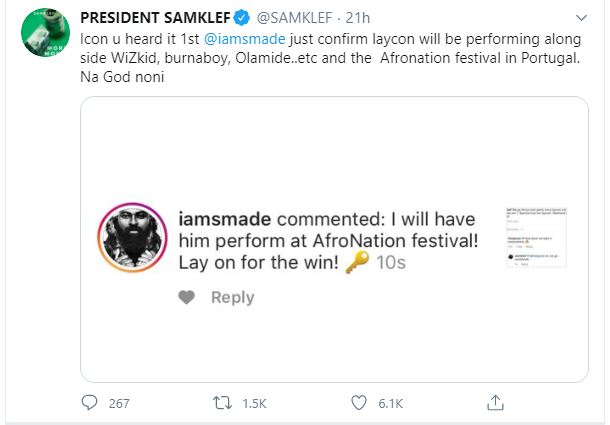Open the share tweet upload icon
Screen dimensions: 610x425
[x=495, y=403]
